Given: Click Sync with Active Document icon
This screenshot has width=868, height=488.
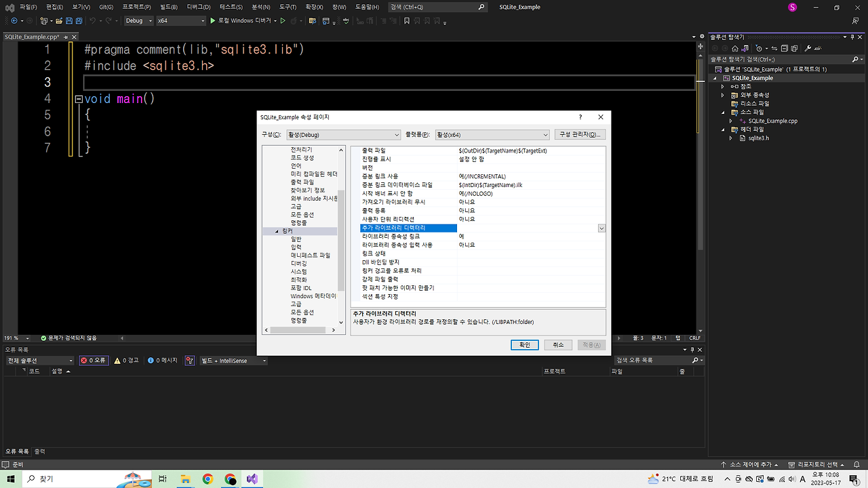Looking at the screenshot, I should click(774, 48).
